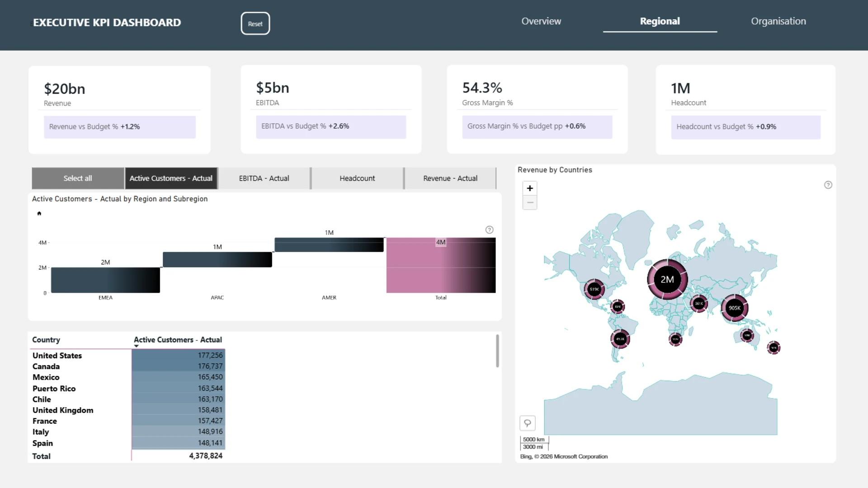
Task: Switch to the Overview tab
Action: pos(541,21)
